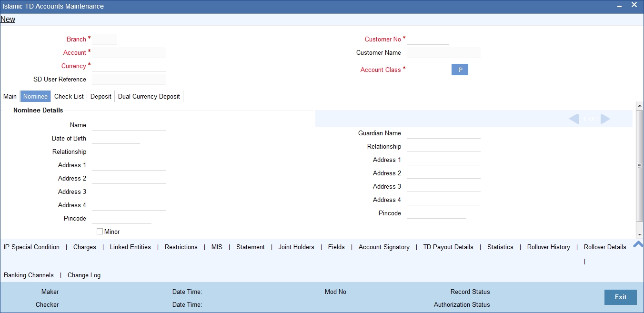Open the Main tab
The height and width of the screenshot is (313, 644).
10,96
